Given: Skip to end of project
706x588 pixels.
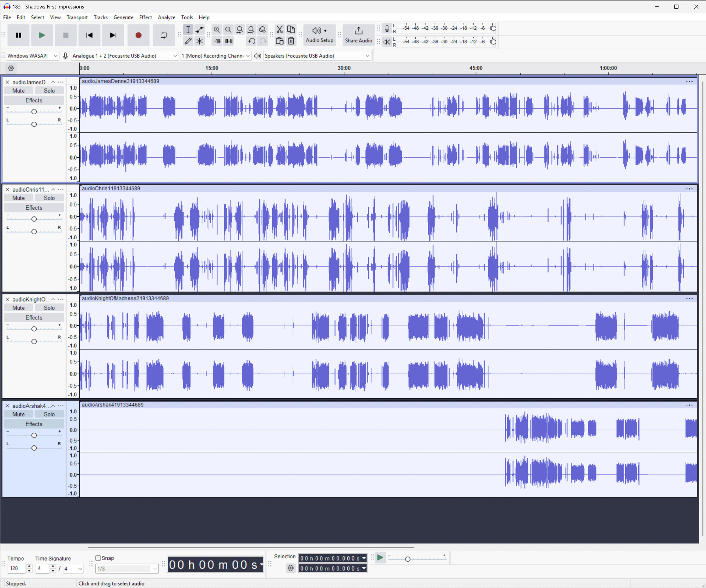Looking at the screenshot, I should point(113,35).
